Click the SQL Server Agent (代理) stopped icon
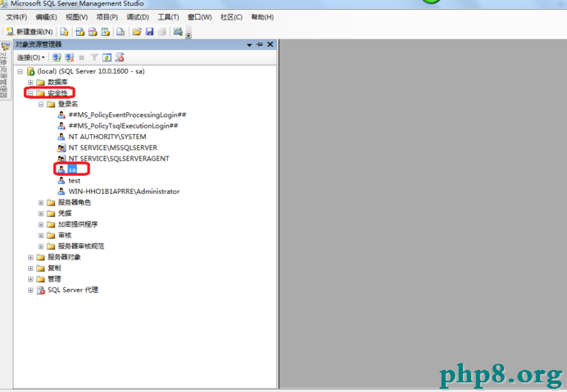This screenshot has width=567, height=392. [41, 291]
